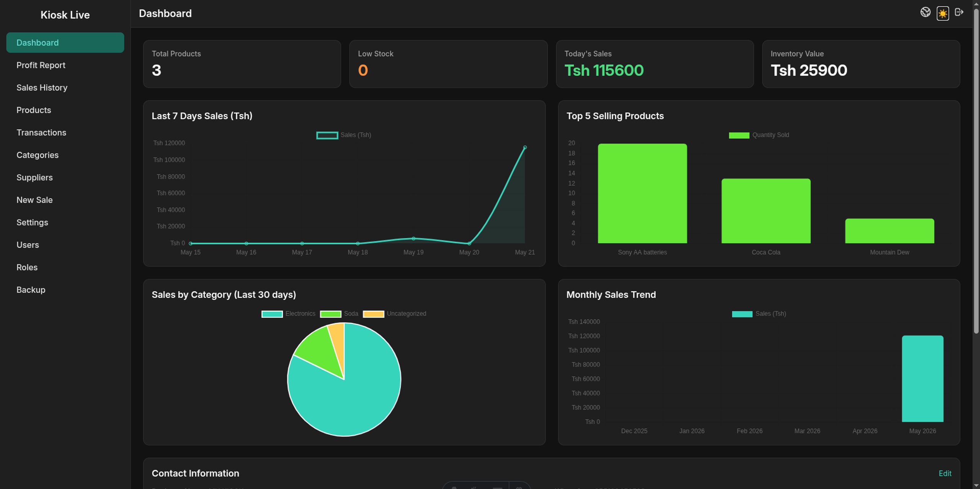Open Roles in the sidebar
This screenshot has height=489, width=980.
point(65,267)
